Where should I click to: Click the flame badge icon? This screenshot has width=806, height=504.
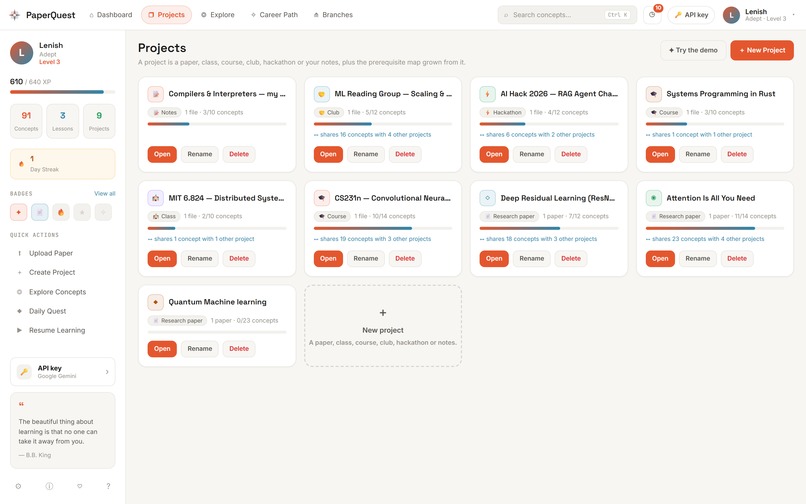pos(61,212)
